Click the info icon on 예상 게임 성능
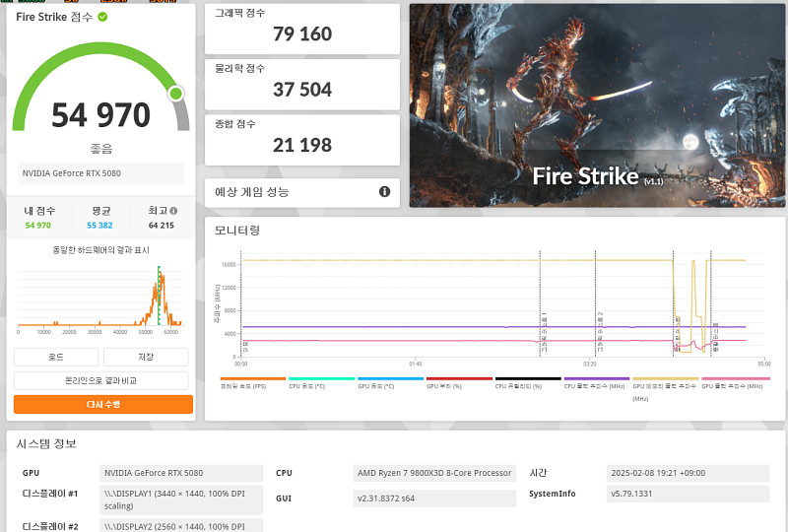This screenshot has width=788, height=532. click(x=384, y=192)
